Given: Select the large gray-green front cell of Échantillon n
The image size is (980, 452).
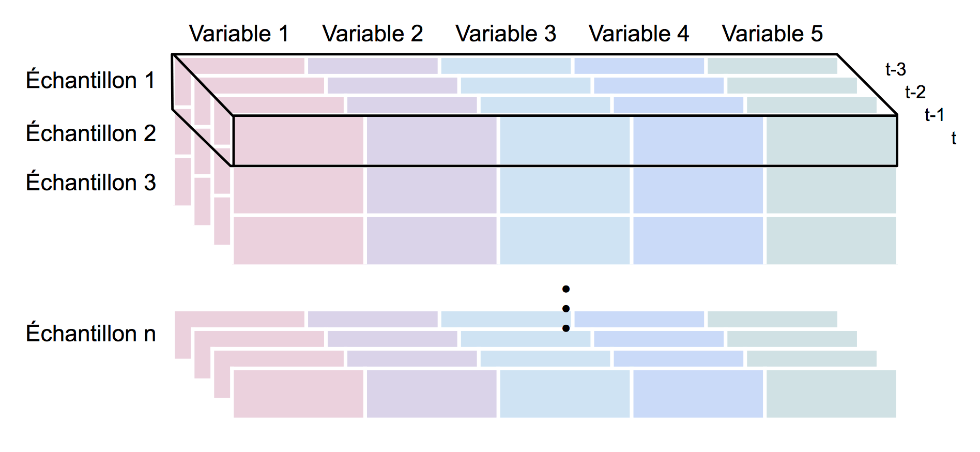Looking at the screenshot, I should pyautogui.click(x=831, y=394).
